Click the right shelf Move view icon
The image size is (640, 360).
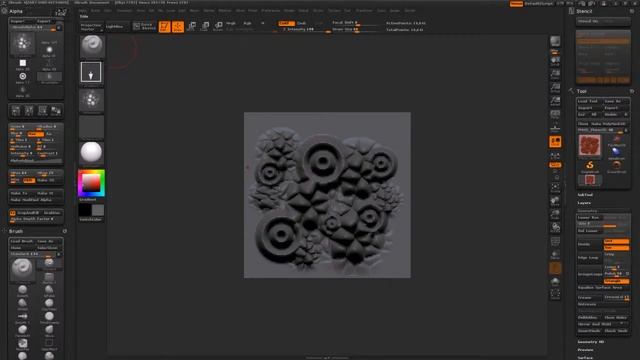[x=555, y=201]
